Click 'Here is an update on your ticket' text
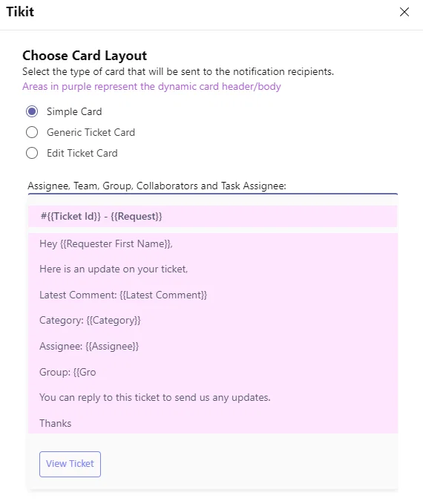423x504 pixels. click(114, 269)
